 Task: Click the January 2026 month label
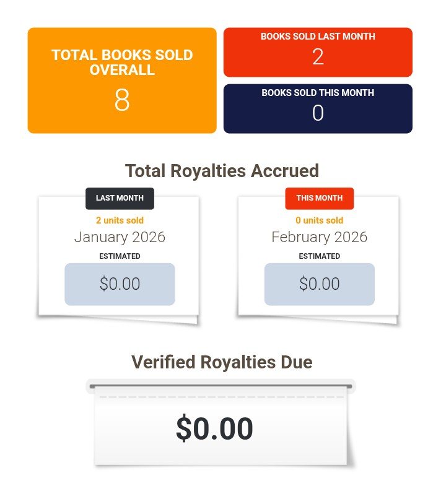tap(120, 237)
